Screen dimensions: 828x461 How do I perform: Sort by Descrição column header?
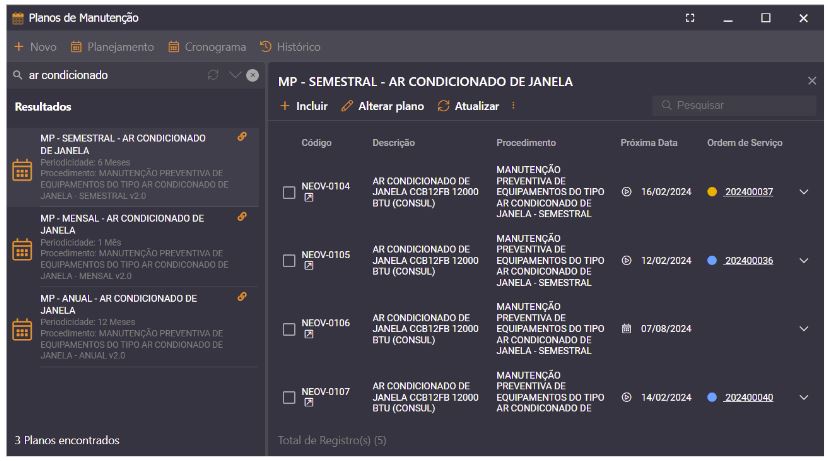pos(393,143)
